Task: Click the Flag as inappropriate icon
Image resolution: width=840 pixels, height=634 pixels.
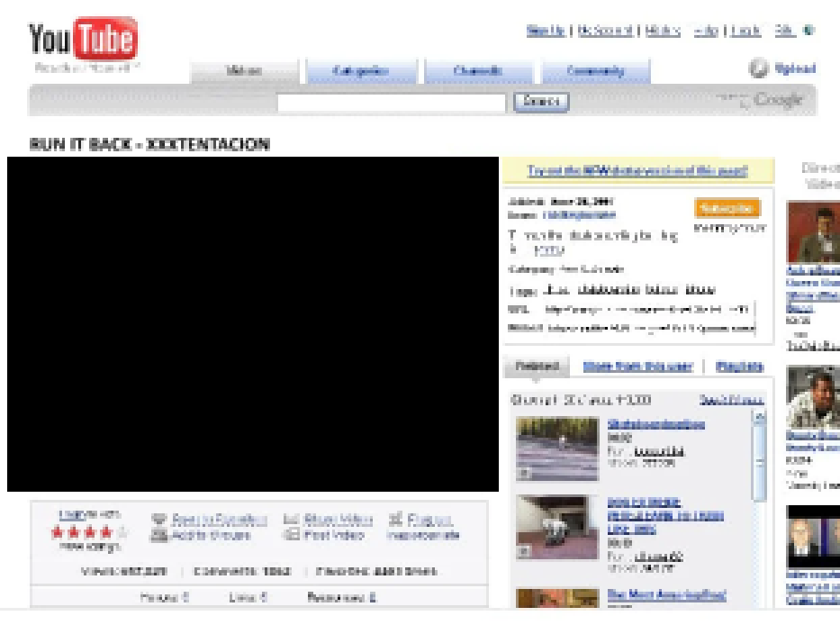Action: pyautogui.click(x=395, y=519)
